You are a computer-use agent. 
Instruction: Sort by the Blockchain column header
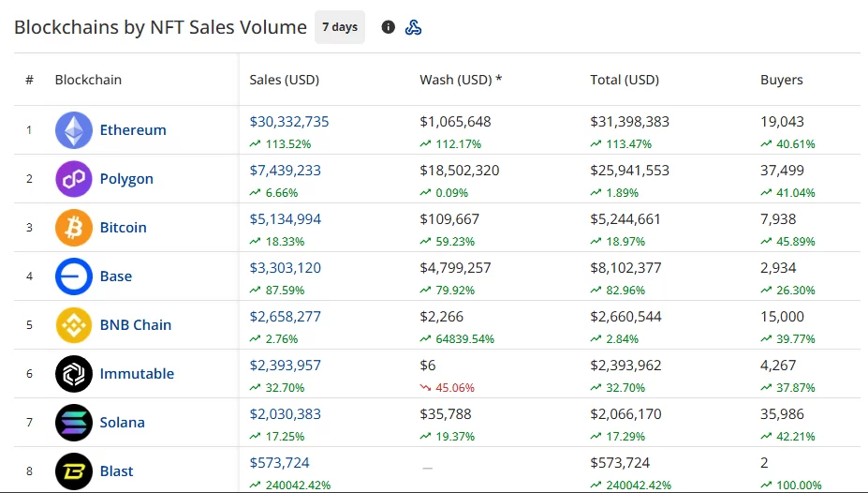pyautogui.click(x=88, y=80)
